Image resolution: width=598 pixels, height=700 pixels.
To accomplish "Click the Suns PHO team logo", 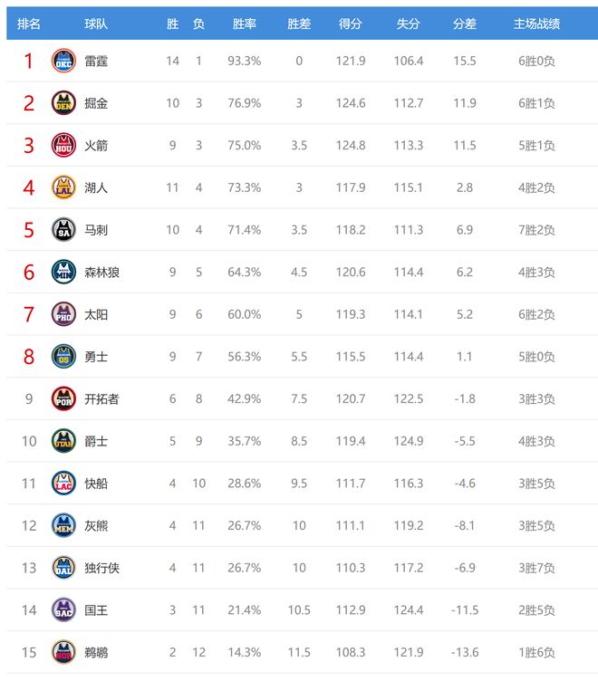I will (x=63, y=314).
